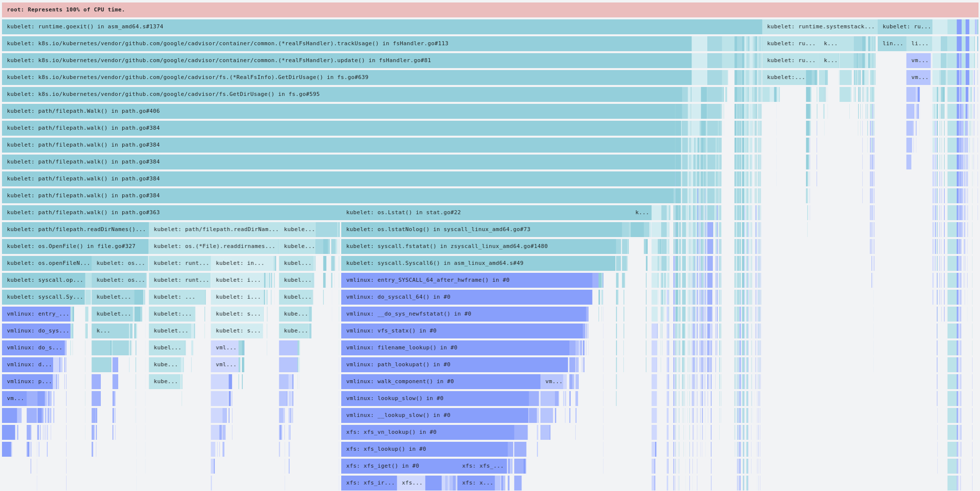Click first filepath.readDirNames()... frame
Viewport: 980px width, 491px height.
(x=75, y=230)
